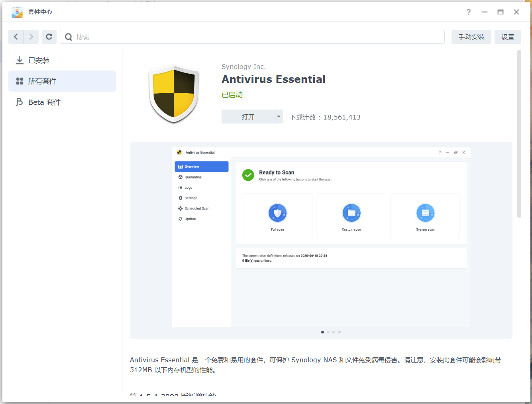
Task: Expand the dropdown arrow next to 打开
Action: coord(279,117)
